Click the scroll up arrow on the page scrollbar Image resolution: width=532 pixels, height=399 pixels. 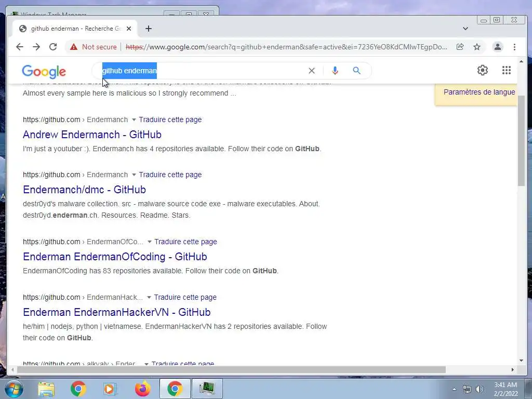(521, 61)
